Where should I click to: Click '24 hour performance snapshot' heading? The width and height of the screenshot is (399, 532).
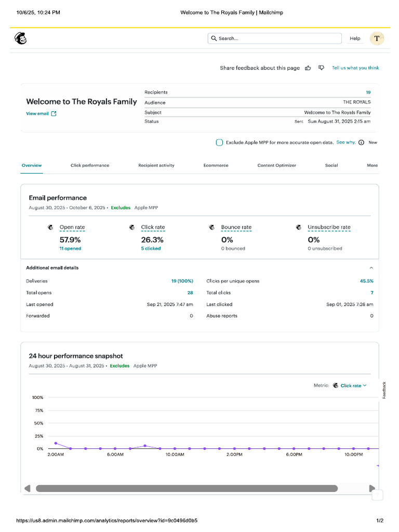[x=76, y=356]
